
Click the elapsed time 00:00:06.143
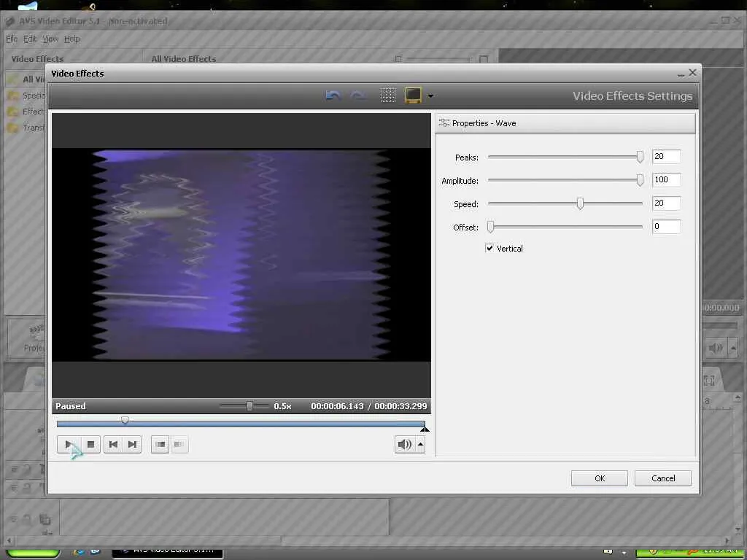pos(337,406)
